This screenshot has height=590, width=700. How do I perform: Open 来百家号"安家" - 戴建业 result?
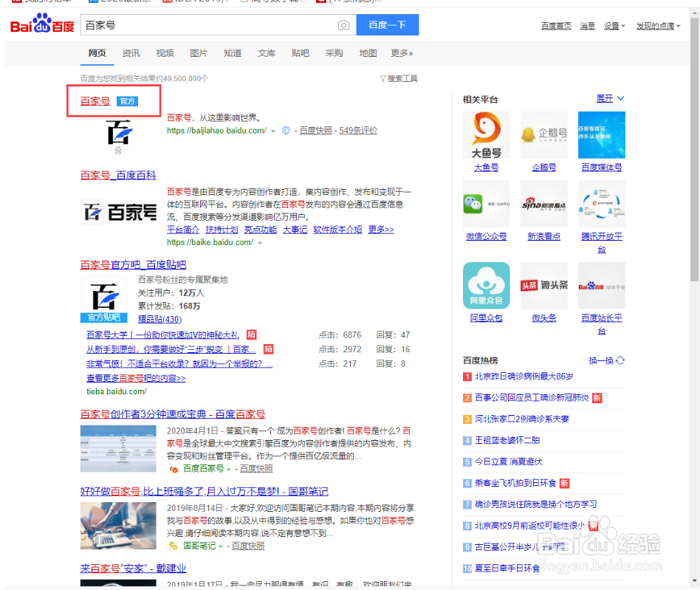pyautogui.click(x=133, y=569)
